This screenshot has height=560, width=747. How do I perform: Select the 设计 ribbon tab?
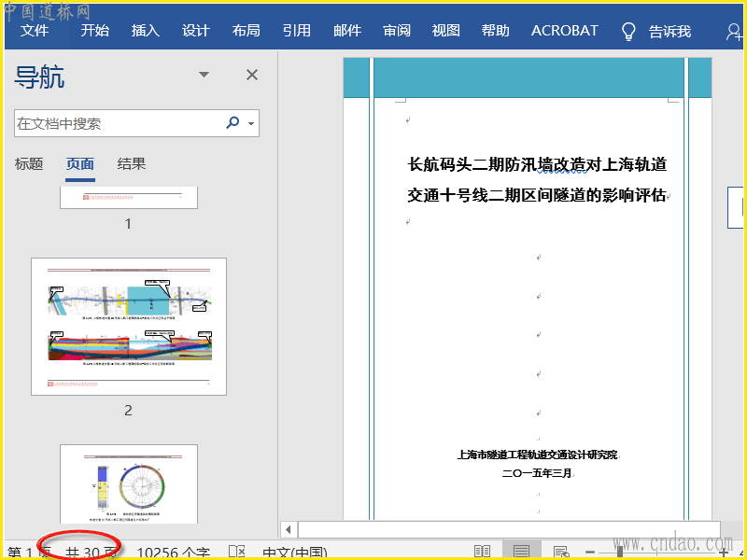click(196, 31)
